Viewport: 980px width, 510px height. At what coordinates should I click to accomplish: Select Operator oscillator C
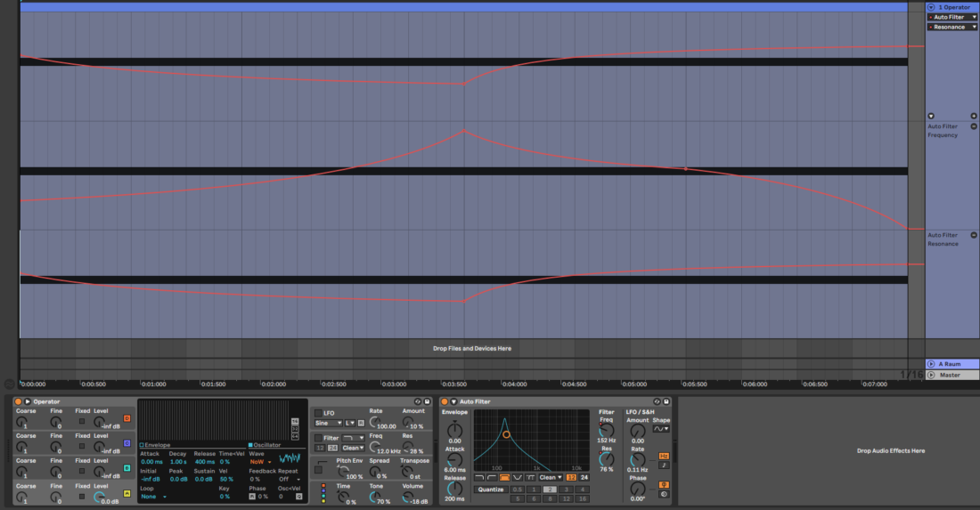tap(127, 443)
